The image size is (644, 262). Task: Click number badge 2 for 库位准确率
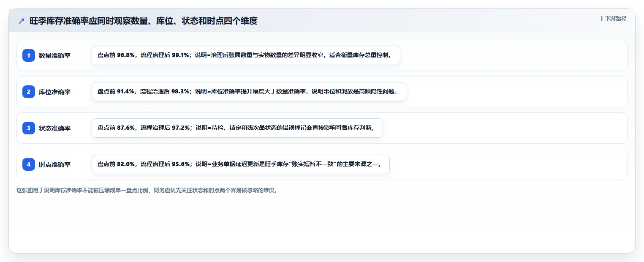click(x=29, y=92)
